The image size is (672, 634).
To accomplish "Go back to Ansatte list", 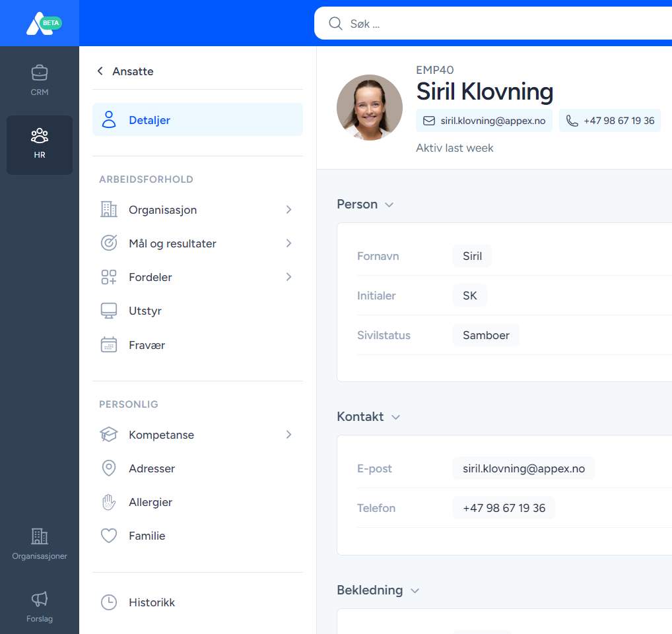I will coord(125,71).
